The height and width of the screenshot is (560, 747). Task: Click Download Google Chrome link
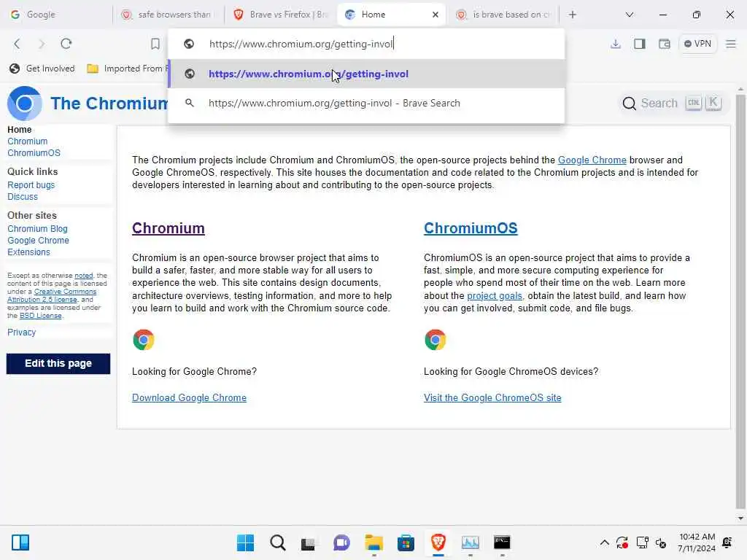pos(189,397)
